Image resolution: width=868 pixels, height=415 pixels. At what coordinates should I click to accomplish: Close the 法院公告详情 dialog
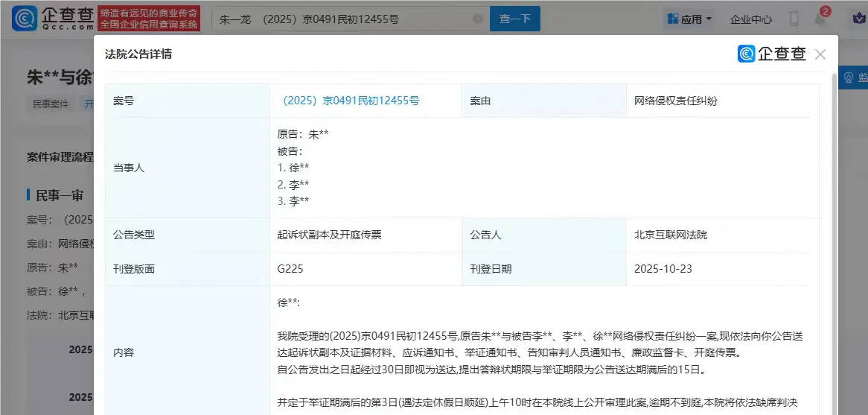(820, 54)
